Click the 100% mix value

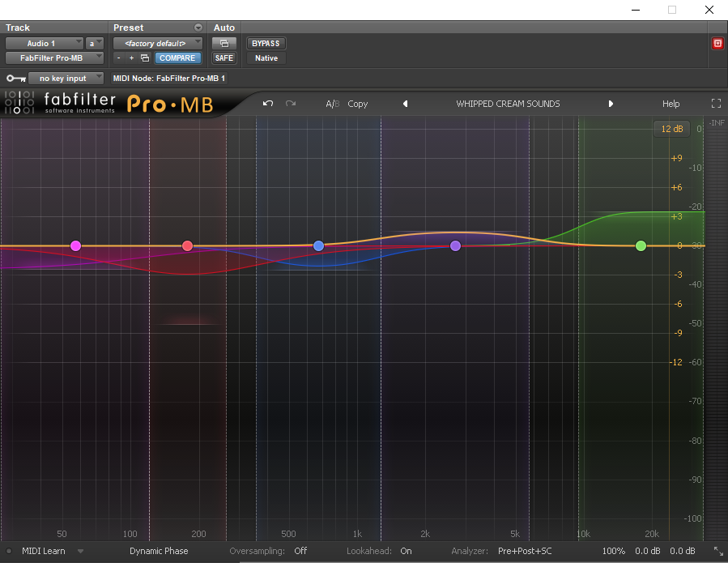[x=613, y=551]
